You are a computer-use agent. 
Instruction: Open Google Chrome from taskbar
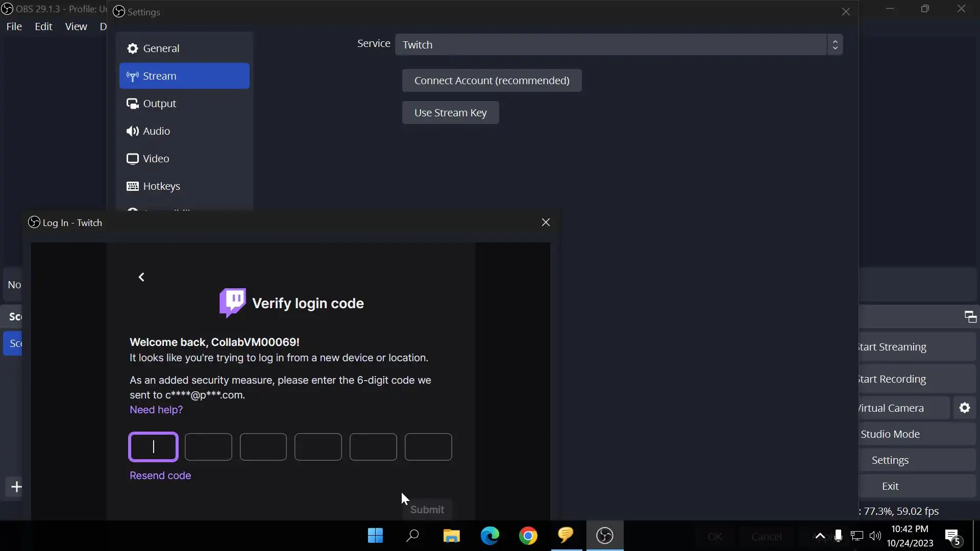[528, 536]
